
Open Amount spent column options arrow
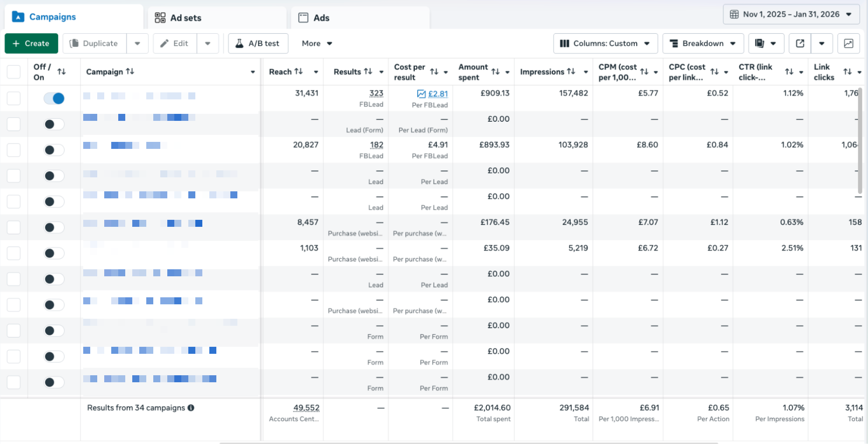point(508,72)
